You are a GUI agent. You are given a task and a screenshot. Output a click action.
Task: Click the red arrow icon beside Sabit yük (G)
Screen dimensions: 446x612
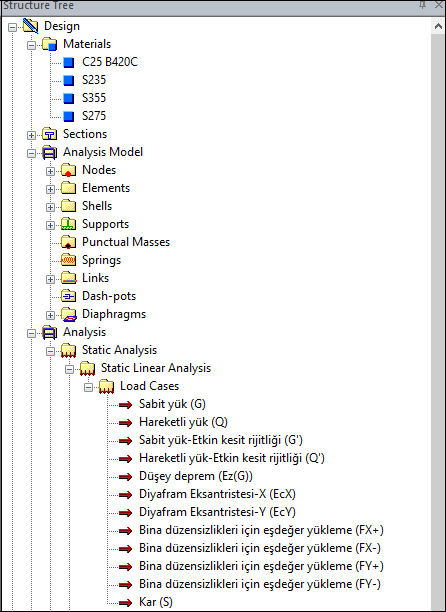[125, 405]
